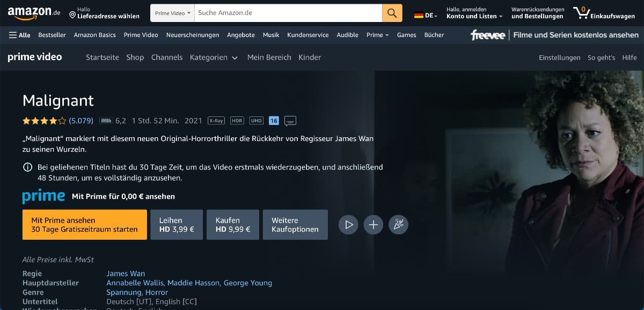Open Horror genre link
Screen dimensions: 644x310
(156, 292)
